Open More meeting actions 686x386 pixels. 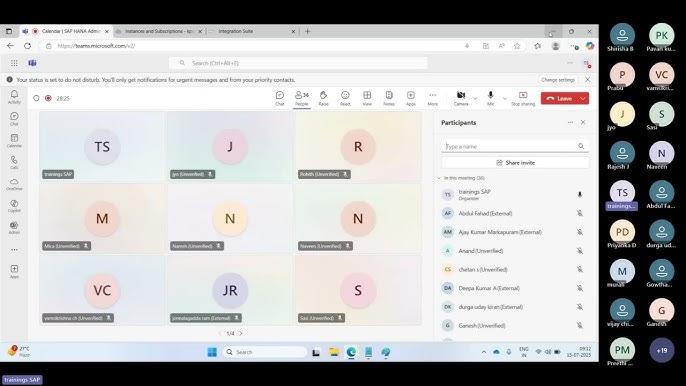432,98
